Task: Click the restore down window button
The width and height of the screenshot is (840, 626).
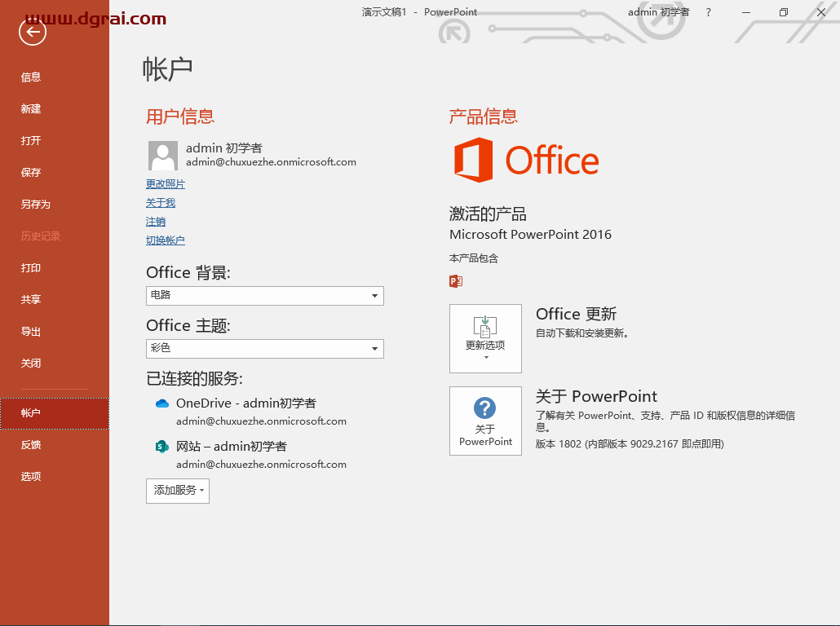Action: (x=783, y=12)
